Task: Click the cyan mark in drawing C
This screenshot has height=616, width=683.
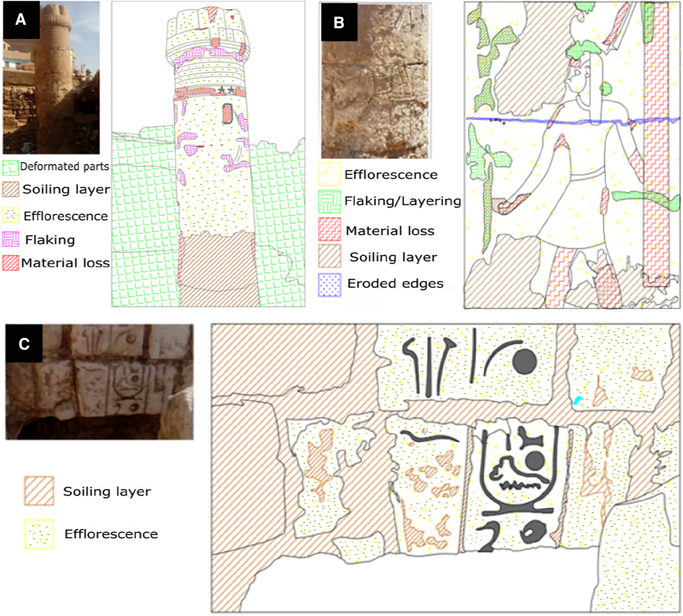Action: (x=577, y=400)
